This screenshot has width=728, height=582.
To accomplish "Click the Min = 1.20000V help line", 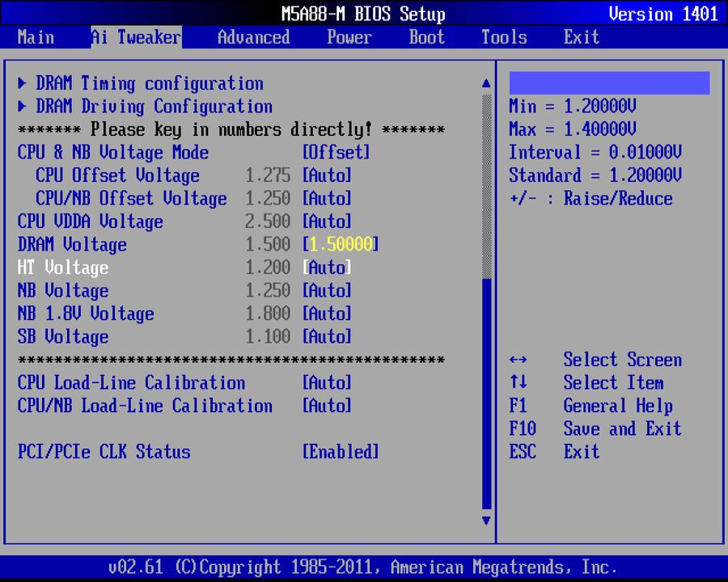I will (573, 106).
